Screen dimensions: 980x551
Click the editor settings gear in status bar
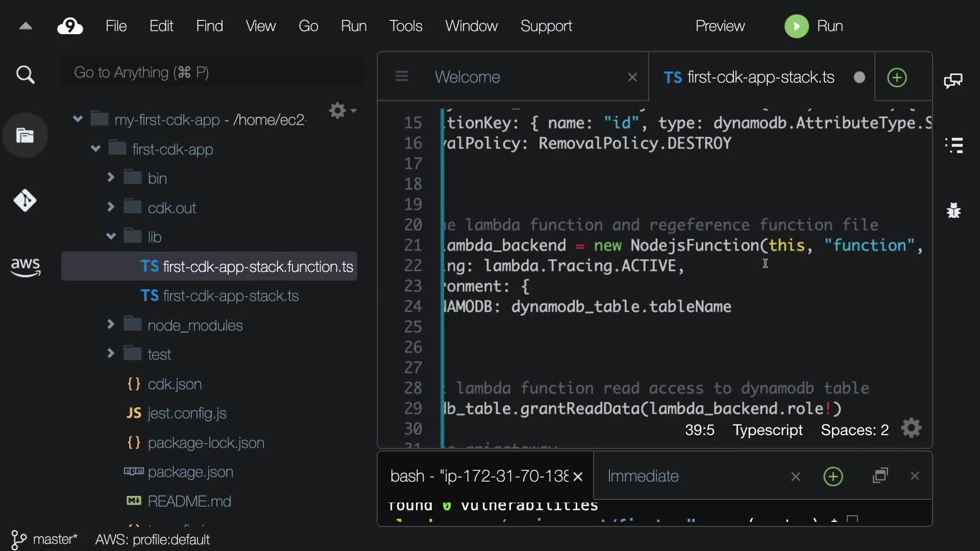coord(911,429)
